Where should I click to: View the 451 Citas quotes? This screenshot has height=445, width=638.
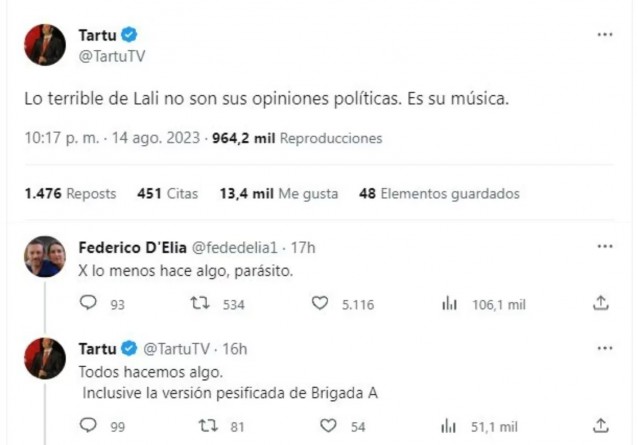click(x=168, y=194)
